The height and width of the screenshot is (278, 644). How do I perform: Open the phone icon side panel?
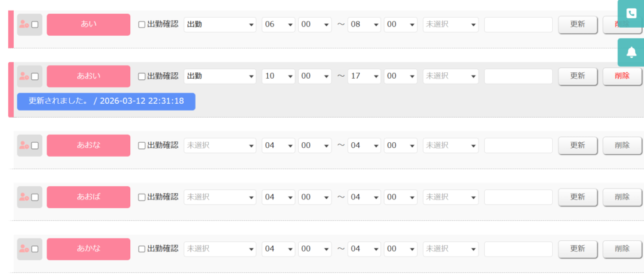coord(631,14)
